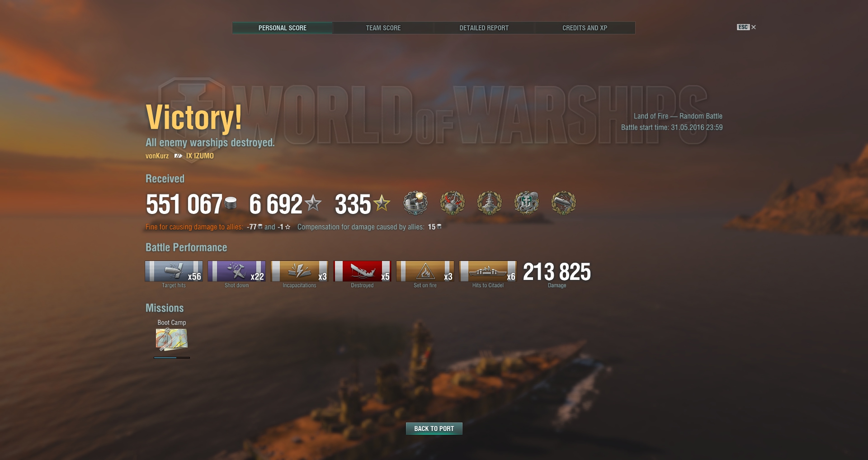The image size is (868, 460).
Task: Switch to the Team Score tab
Action: [x=383, y=28]
